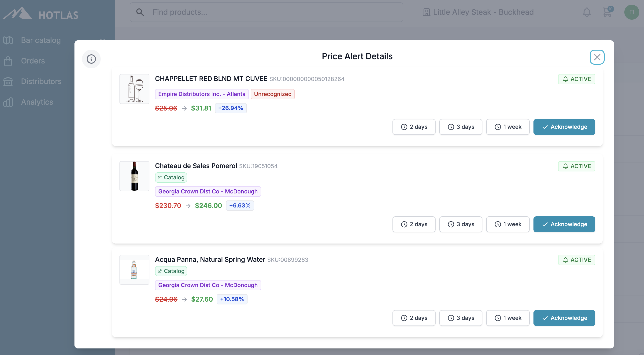The height and width of the screenshot is (355, 644).
Task: Open the Catalog link for Chateau de Sales
Action: 171,177
